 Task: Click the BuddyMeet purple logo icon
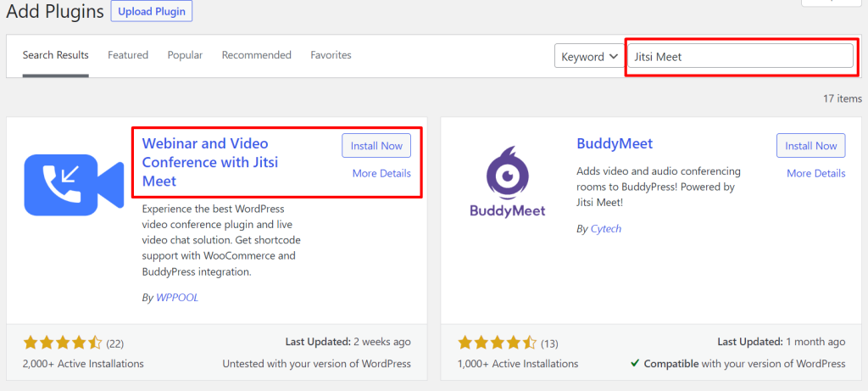pyautogui.click(x=508, y=182)
